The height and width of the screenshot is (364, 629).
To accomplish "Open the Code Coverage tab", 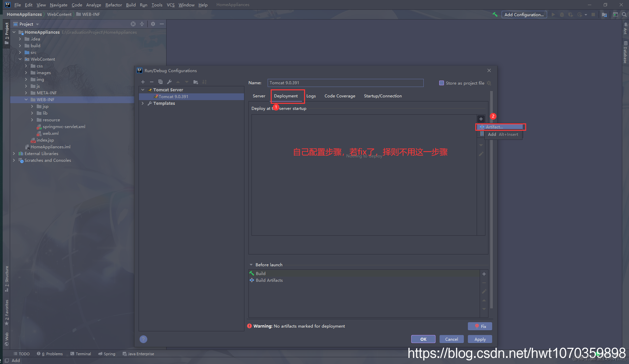I will pyautogui.click(x=340, y=96).
